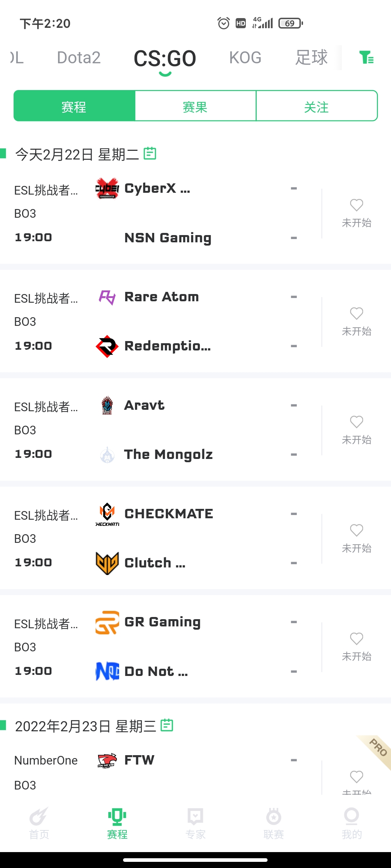Favorite the Aravt vs The Mongolz match
Viewport: 391px width, 868px height.
click(x=357, y=422)
